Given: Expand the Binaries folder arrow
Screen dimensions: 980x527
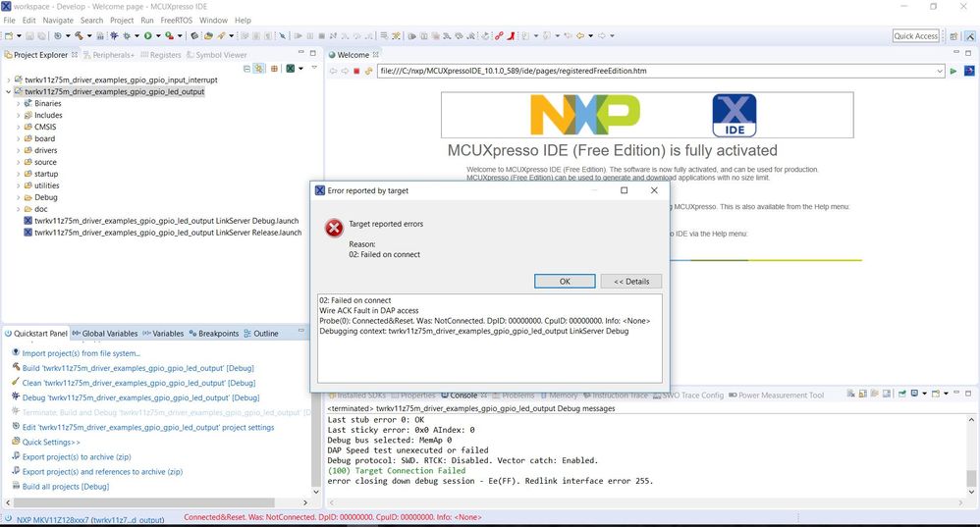Looking at the screenshot, I should coord(18,104).
